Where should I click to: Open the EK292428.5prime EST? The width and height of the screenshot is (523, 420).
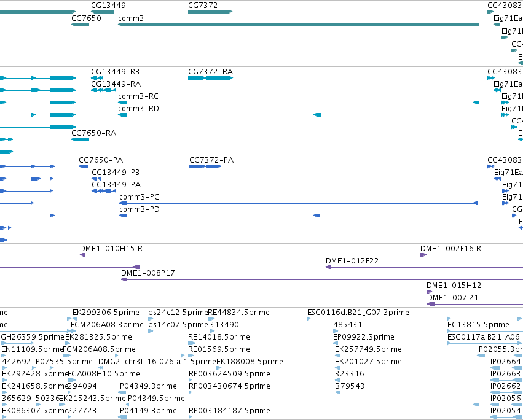coord(35,374)
